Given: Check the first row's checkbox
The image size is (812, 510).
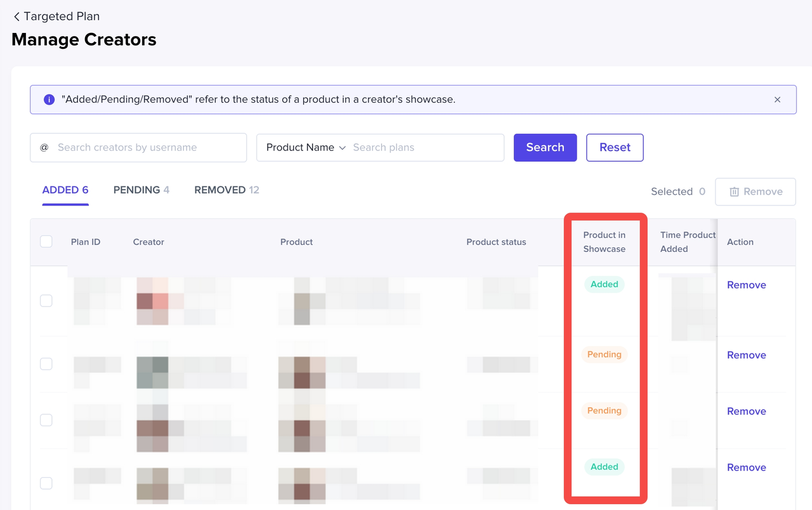Looking at the screenshot, I should (x=46, y=301).
